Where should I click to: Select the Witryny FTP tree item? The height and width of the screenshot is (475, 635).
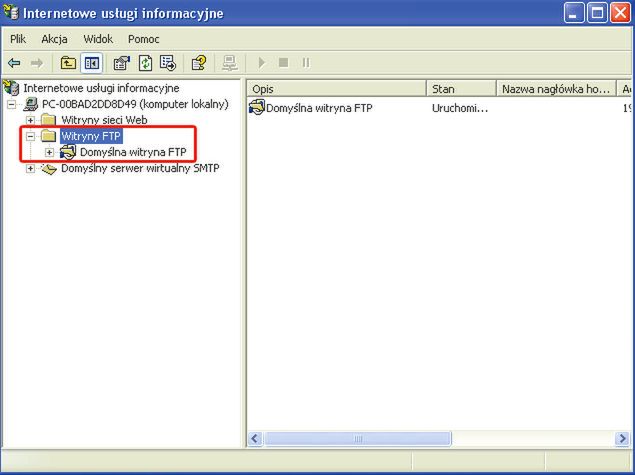[x=91, y=136]
